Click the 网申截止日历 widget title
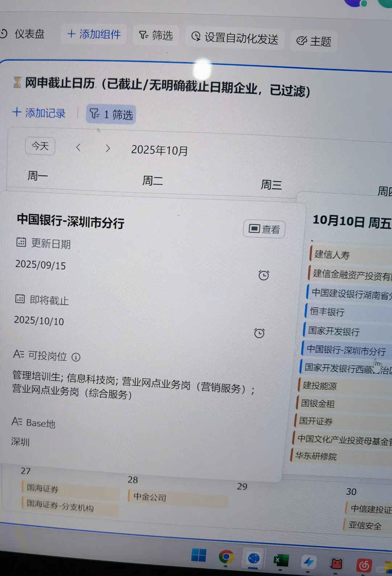This screenshot has height=576, width=392. click(167, 87)
